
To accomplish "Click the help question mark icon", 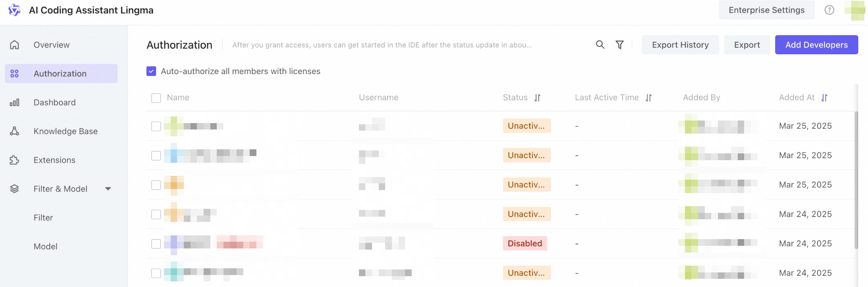I will tap(829, 10).
